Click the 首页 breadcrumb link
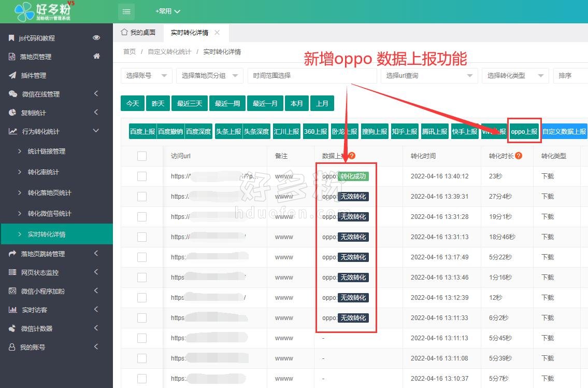The image size is (588, 388). pyautogui.click(x=130, y=51)
